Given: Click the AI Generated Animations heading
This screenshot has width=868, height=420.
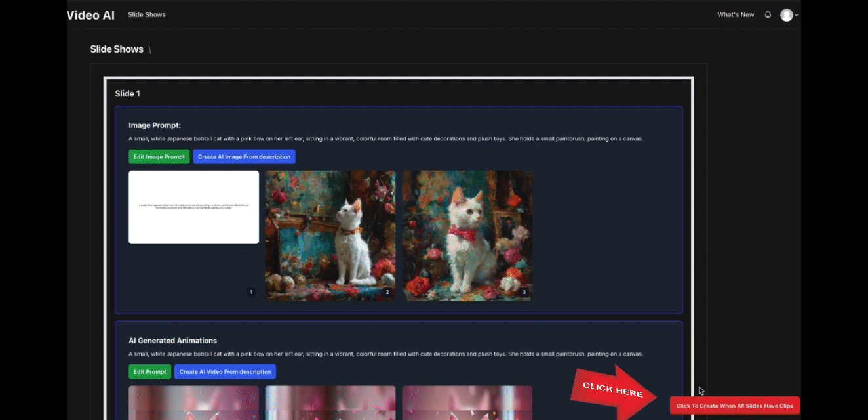Looking at the screenshot, I should (173, 341).
